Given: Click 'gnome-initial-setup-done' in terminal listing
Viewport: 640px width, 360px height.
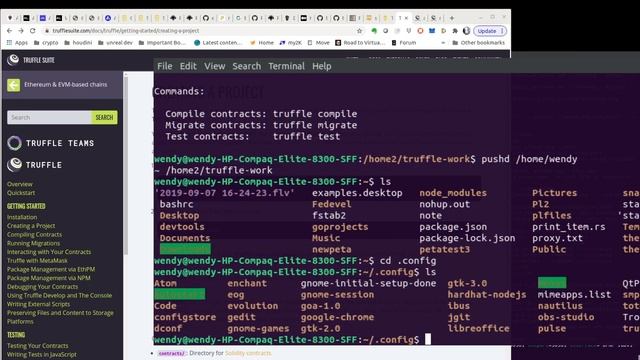Looking at the screenshot, I should coord(368,283).
